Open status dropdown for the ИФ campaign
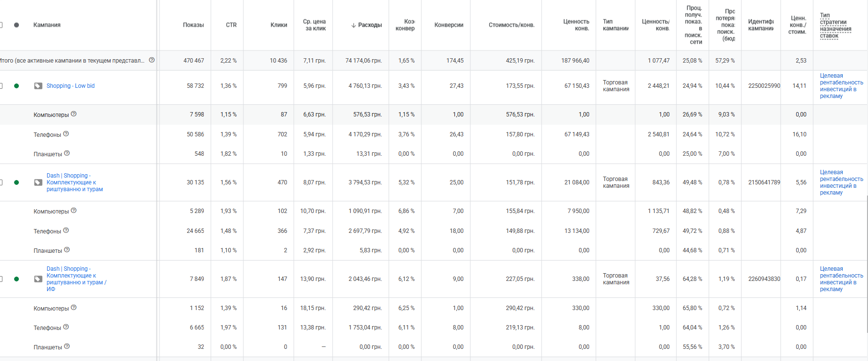The image size is (868, 361). click(x=16, y=279)
